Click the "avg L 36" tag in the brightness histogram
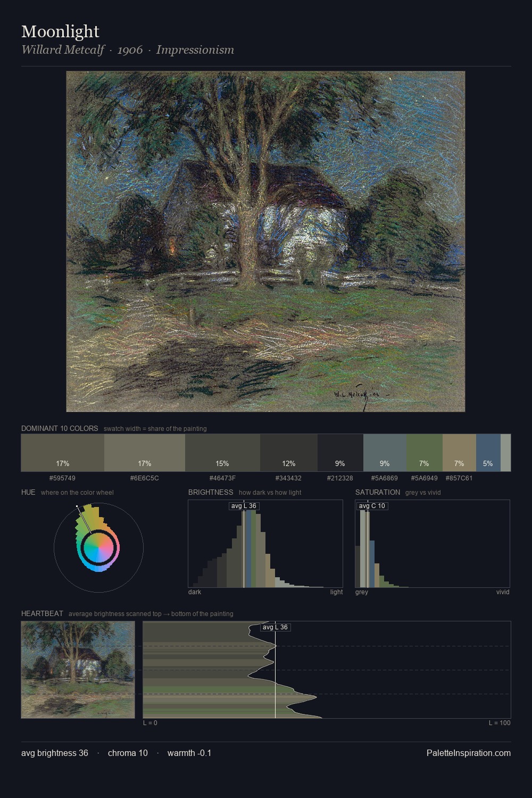This screenshot has height=798, width=532. click(x=244, y=506)
